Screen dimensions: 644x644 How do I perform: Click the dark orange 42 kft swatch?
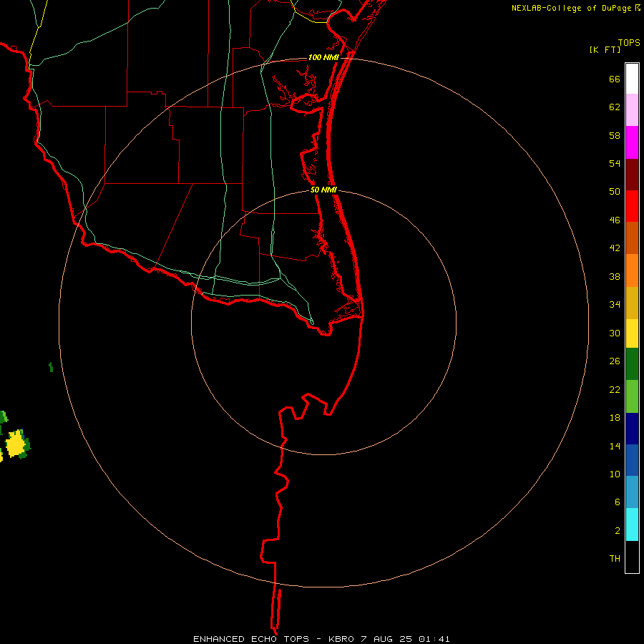[x=632, y=238]
